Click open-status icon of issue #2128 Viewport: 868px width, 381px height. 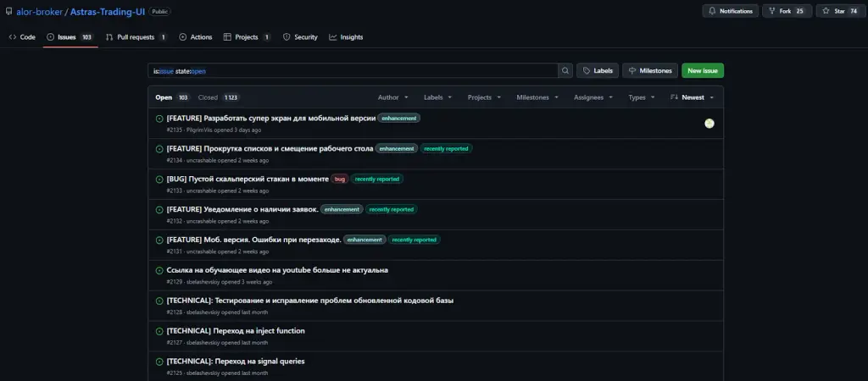coord(159,301)
